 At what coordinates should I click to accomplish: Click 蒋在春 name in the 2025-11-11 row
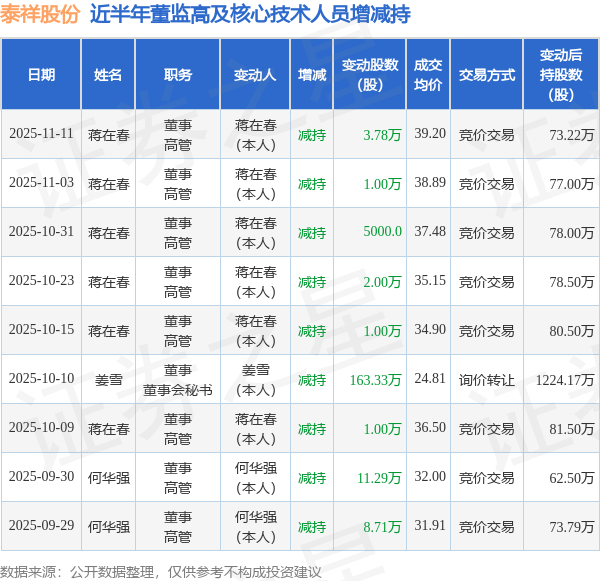point(109,135)
